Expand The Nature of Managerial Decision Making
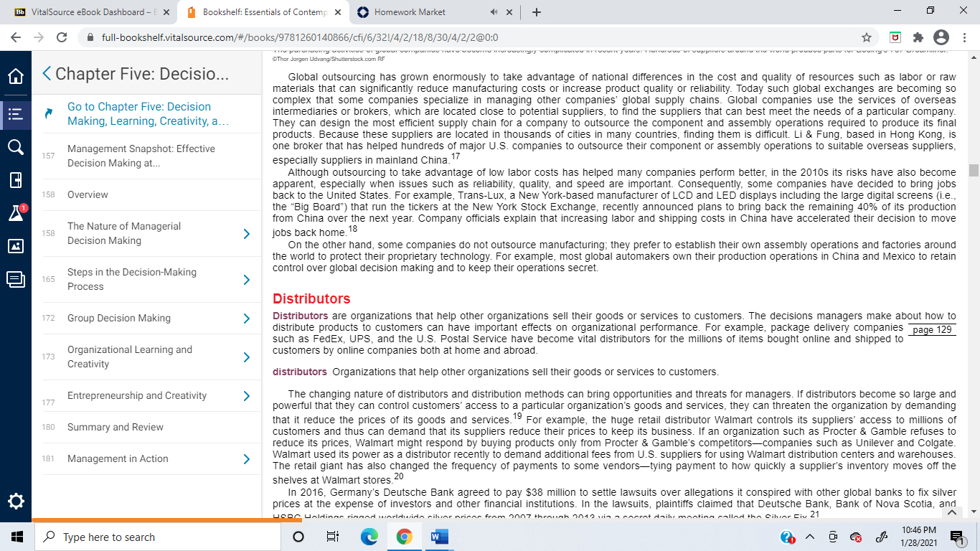 click(246, 233)
